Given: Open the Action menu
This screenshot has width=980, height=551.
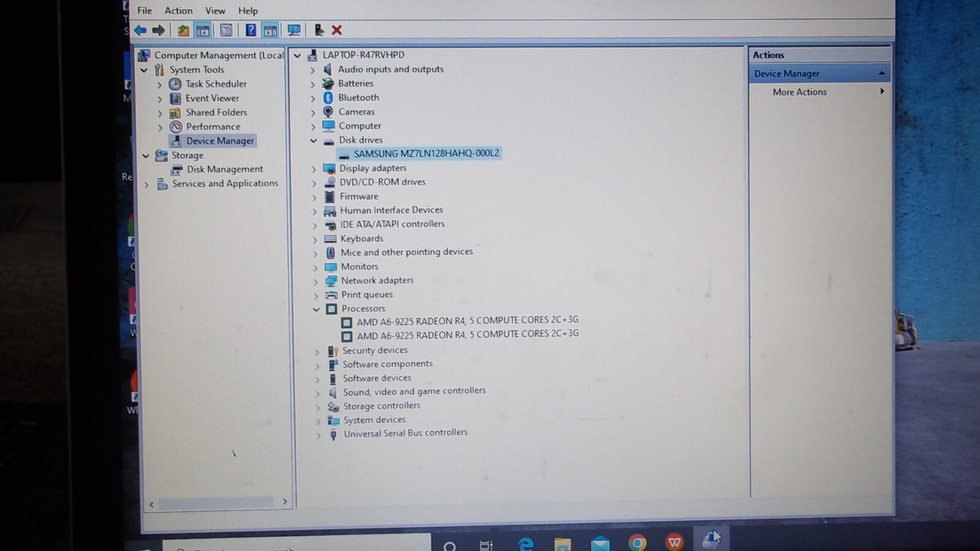Looking at the screenshot, I should coord(178,10).
